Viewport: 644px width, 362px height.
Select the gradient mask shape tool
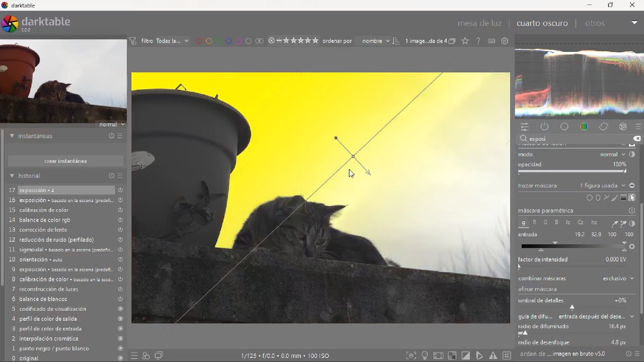coord(623,198)
